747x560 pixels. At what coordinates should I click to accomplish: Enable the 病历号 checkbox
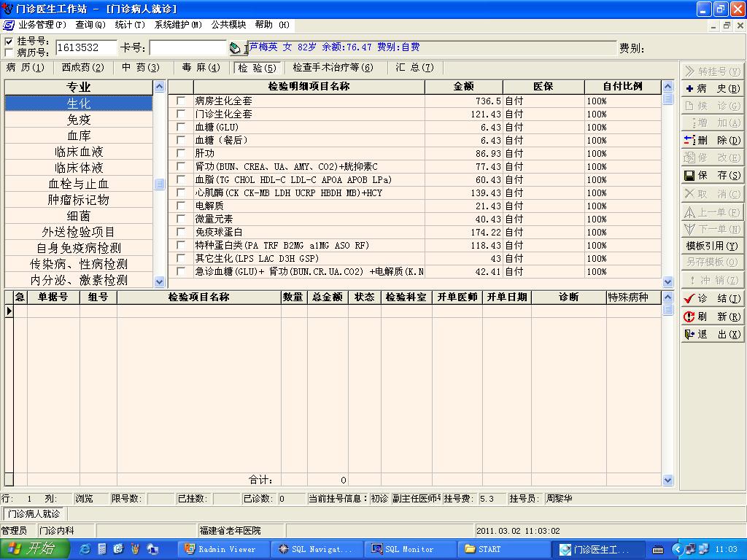tap(9, 52)
